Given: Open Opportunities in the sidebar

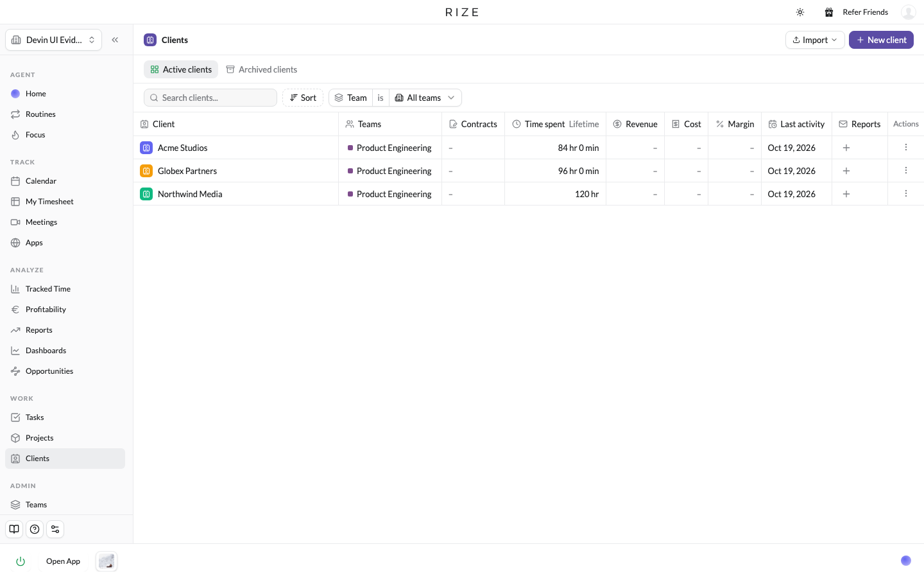Looking at the screenshot, I should pos(65,371).
